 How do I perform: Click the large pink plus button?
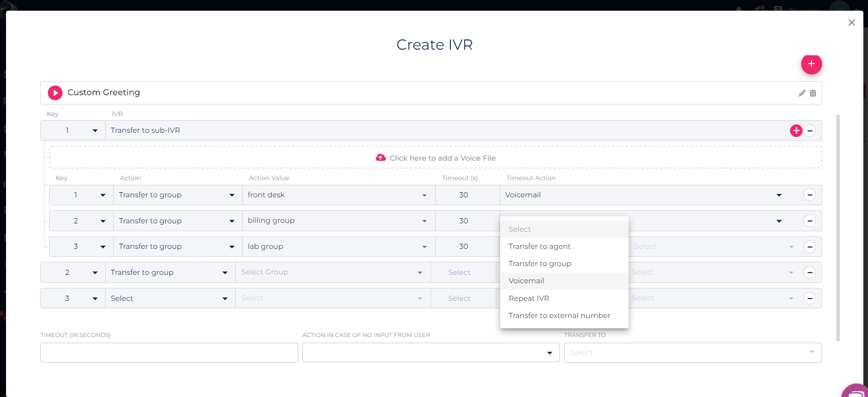(x=811, y=64)
